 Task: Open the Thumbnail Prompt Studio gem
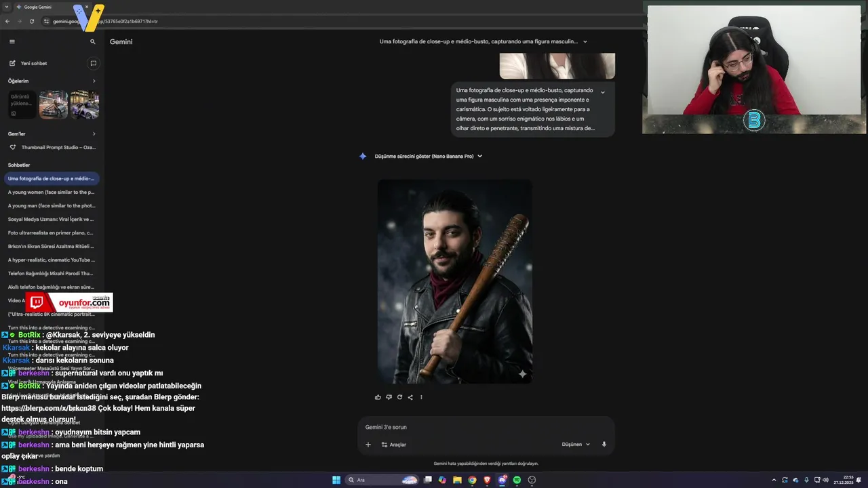tap(52, 147)
